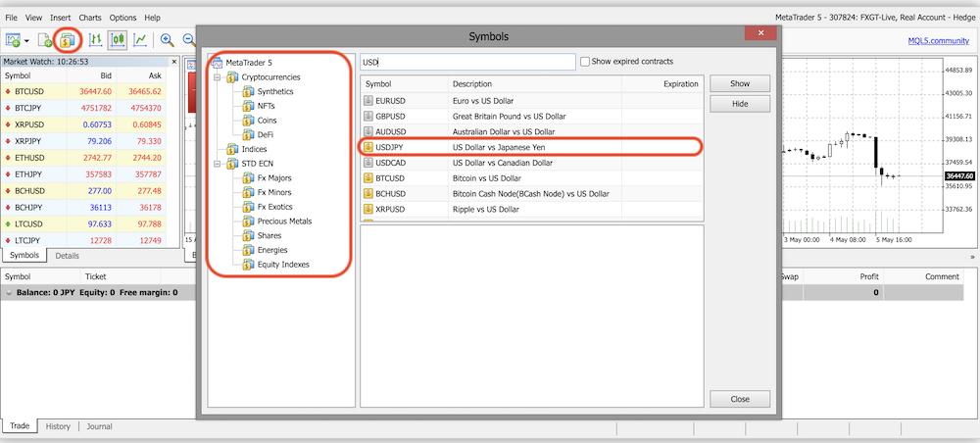Click the red down arrow beside ETHJPY
Viewport: 980px width, 443px height.
tap(8, 174)
